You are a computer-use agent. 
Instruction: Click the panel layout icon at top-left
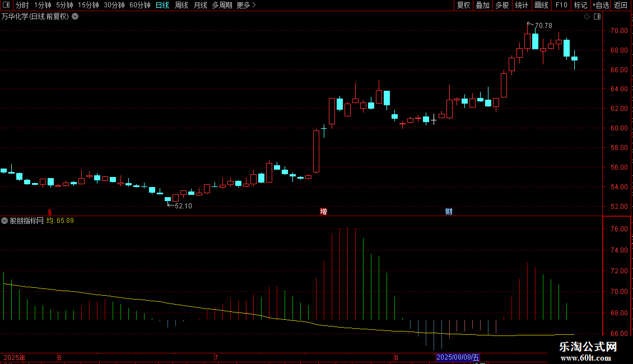pyautogui.click(x=6, y=5)
